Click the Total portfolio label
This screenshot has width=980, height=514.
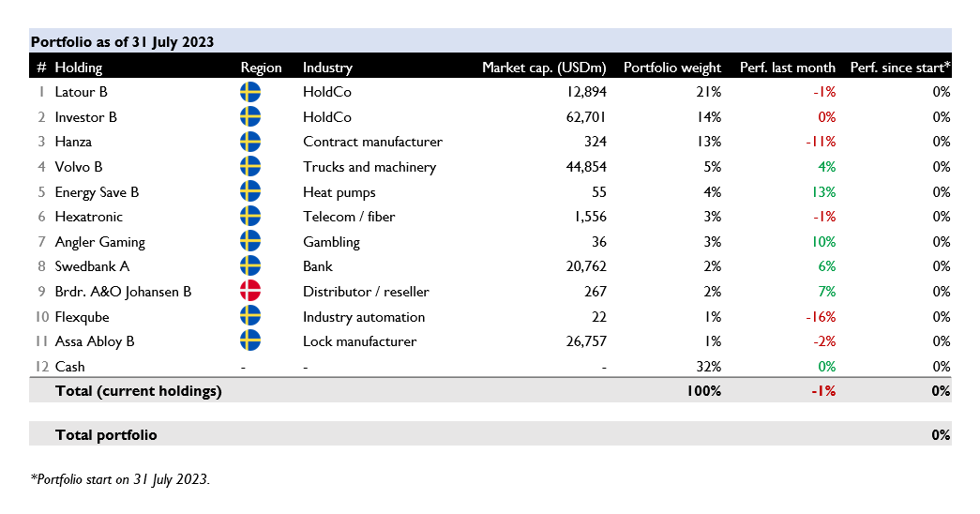(106, 434)
